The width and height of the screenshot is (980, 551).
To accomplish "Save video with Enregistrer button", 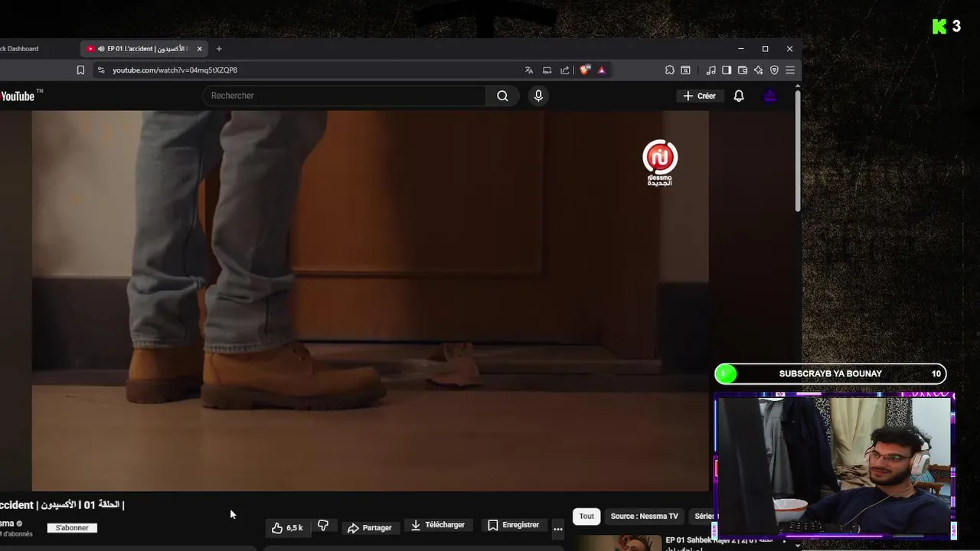I will click(514, 525).
